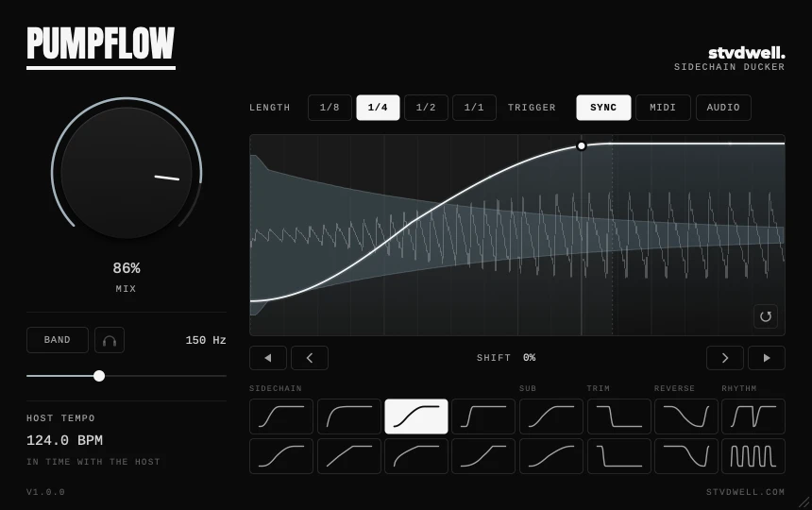Switch trigger mode to MIDI
The image size is (812, 510).
663,108
